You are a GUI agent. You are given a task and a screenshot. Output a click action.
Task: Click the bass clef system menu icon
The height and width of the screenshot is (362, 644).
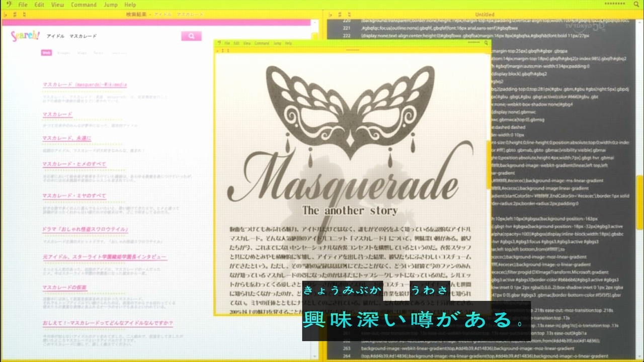click(9, 5)
